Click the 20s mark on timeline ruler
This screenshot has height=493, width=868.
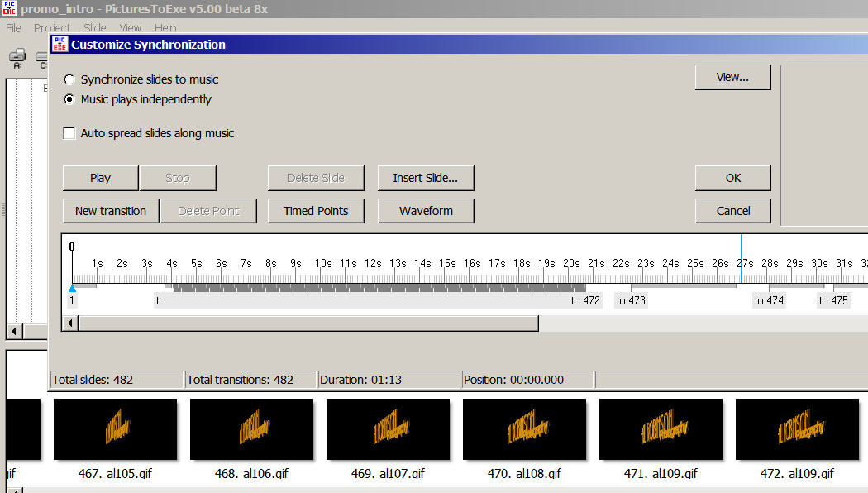(x=571, y=264)
